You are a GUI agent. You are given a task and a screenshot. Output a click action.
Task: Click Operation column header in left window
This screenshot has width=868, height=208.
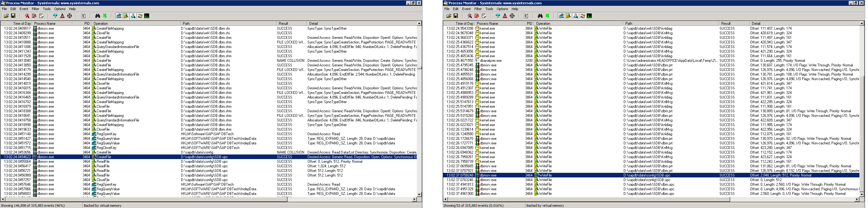136,23
